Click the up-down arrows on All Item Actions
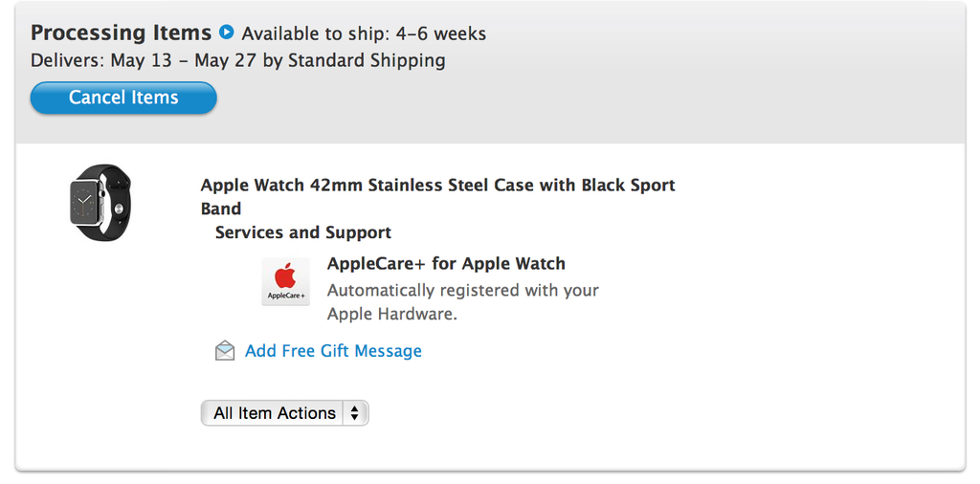The image size is (980, 484). [x=355, y=413]
